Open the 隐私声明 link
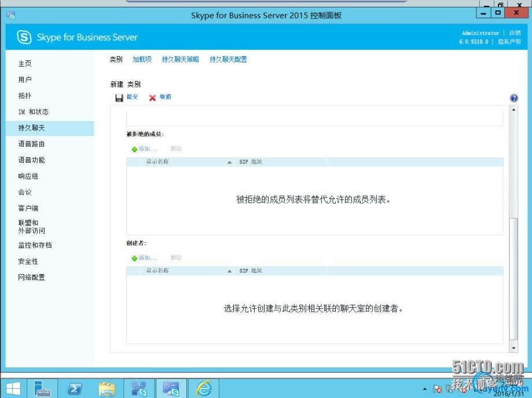The height and width of the screenshot is (398, 532). point(509,42)
